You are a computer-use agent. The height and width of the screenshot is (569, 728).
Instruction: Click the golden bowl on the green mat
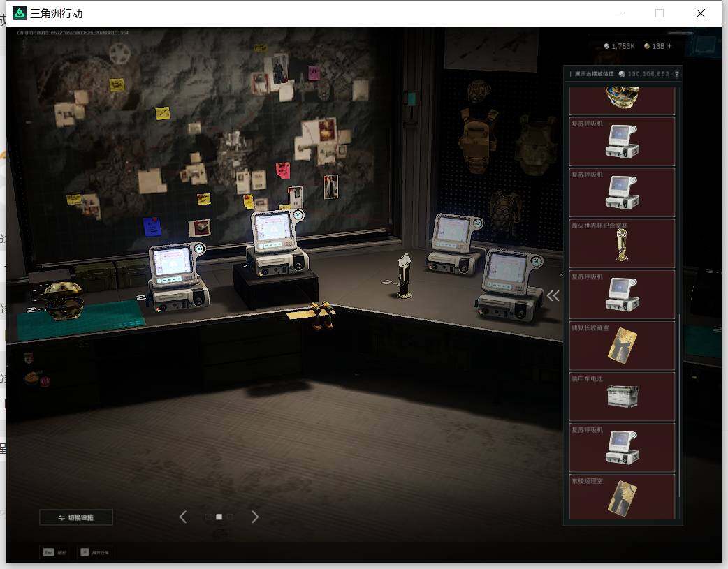pyautogui.click(x=64, y=300)
